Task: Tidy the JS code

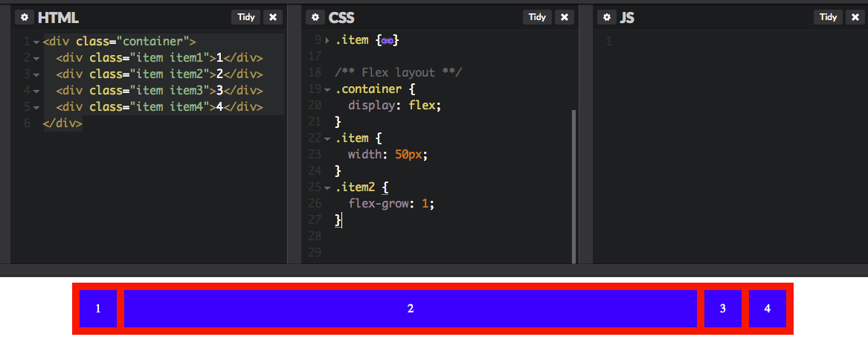Action: (828, 17)
